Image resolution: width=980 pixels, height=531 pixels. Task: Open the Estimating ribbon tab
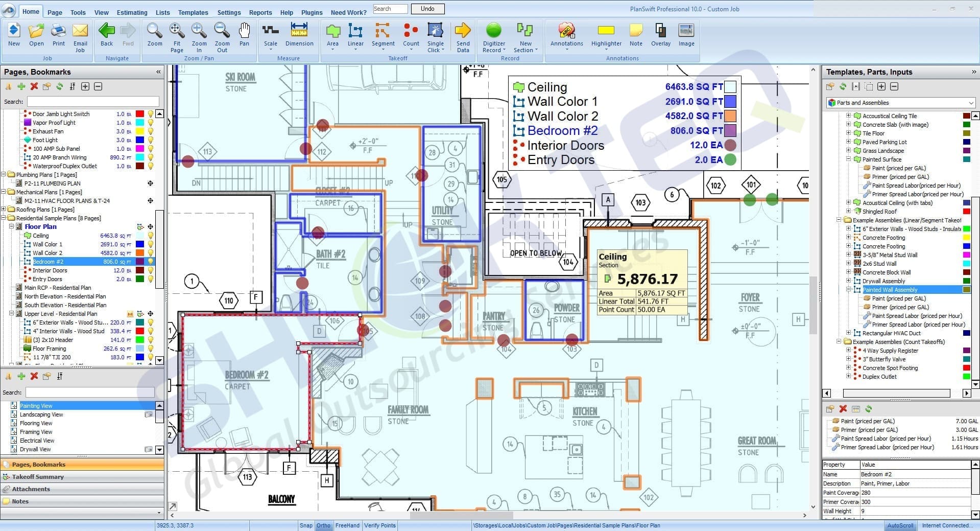pyautogui.click(x=132, y=12)
